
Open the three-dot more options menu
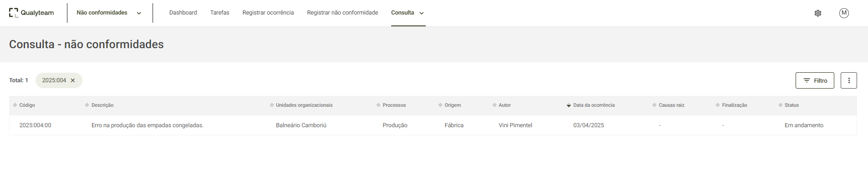click(849, 80)
